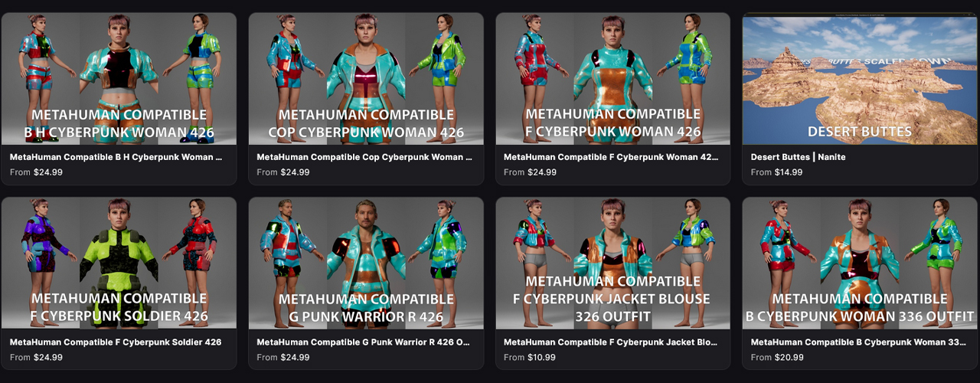Open the F Cyberpunk Woman 426 thumbnail

[613, 79]
